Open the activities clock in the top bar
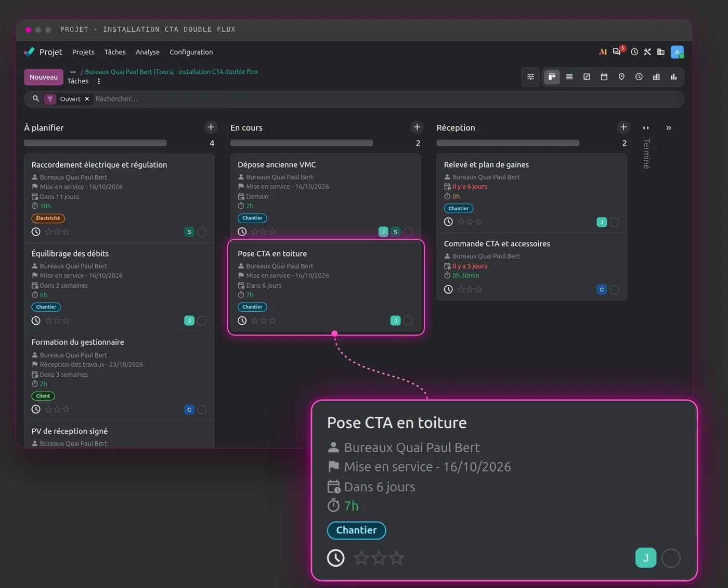Screen dimensions: 728x588 point(634,52)
